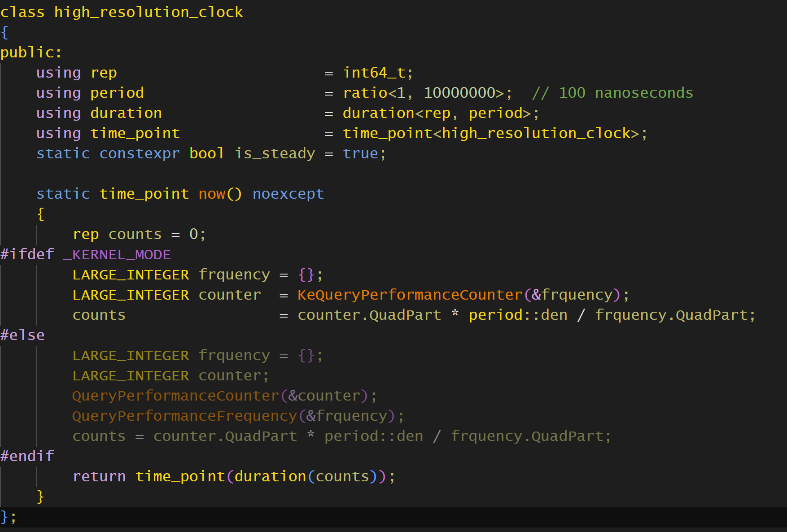Click the 'true' value assigned to is_steady

click(360, 153)
